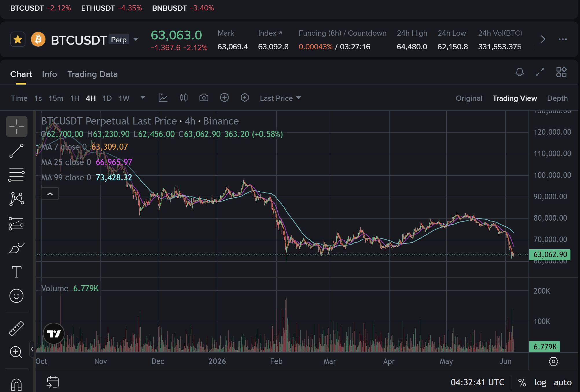Expand chart to fullscreen
The width and height of the screenshot is (580, 392).
pos(540,72)
